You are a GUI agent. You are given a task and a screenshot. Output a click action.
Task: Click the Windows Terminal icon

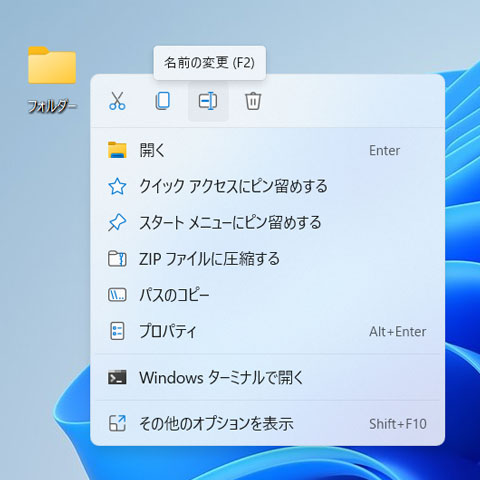tap(117, 378)
